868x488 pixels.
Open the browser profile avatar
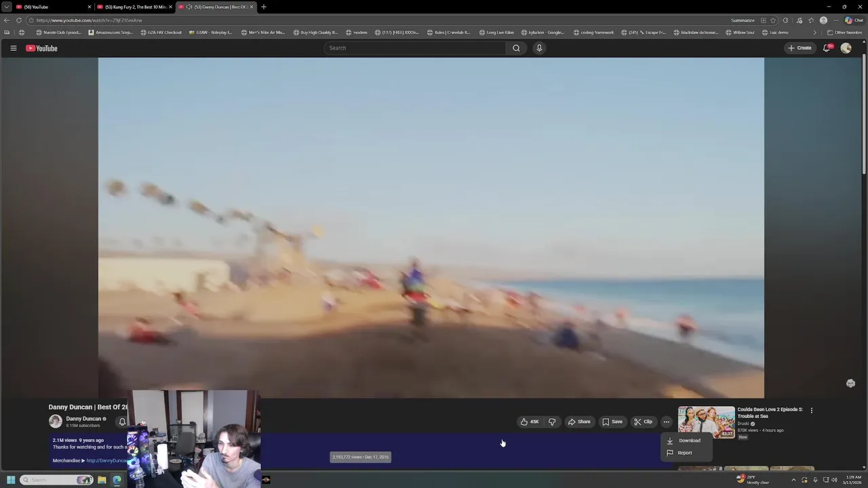[x=823, y=20]
